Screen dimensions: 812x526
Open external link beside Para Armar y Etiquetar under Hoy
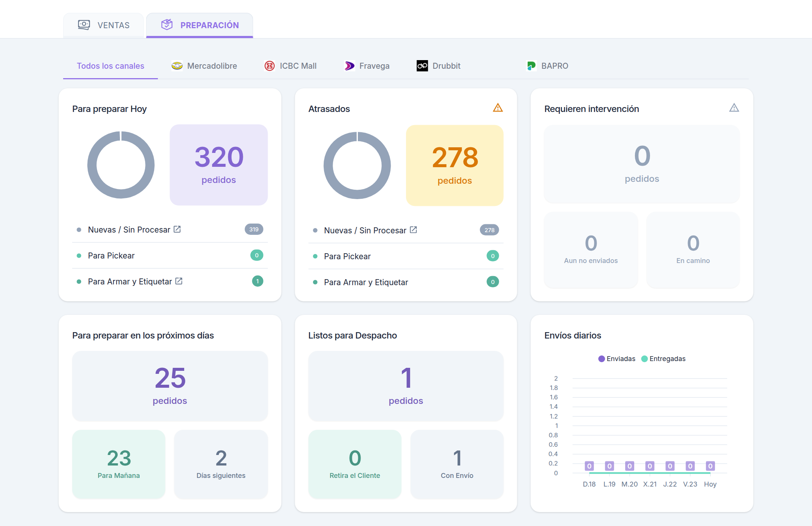pyautogui.click(x=179, y=281)
